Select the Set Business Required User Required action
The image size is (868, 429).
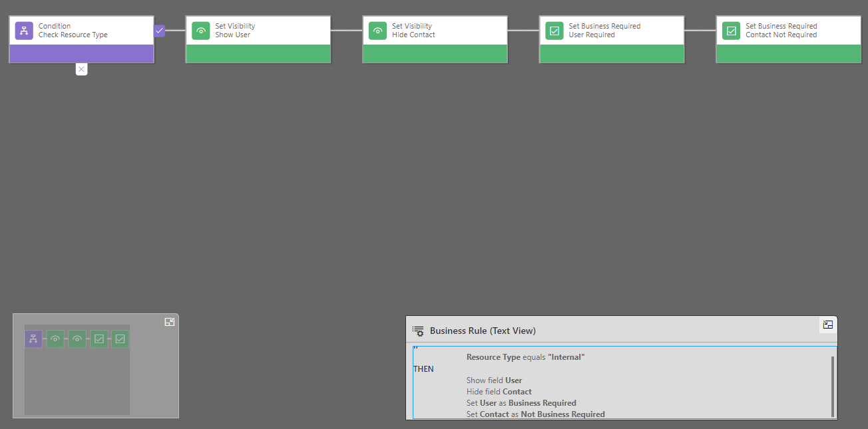tap(612, 39)
